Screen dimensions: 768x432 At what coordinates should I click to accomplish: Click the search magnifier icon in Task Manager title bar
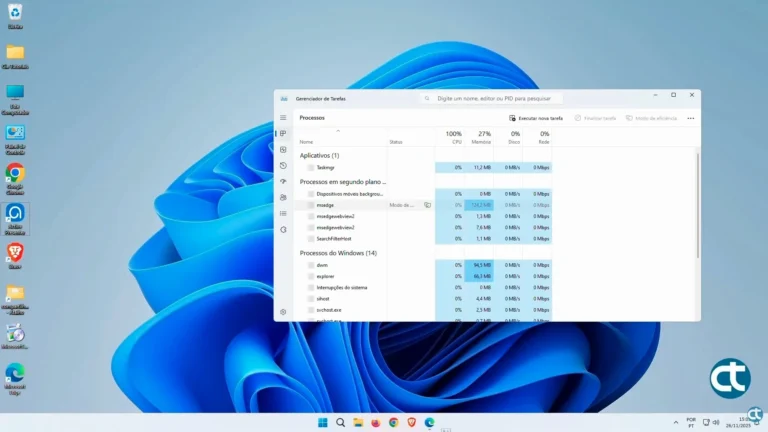click(x=427, y=98)
